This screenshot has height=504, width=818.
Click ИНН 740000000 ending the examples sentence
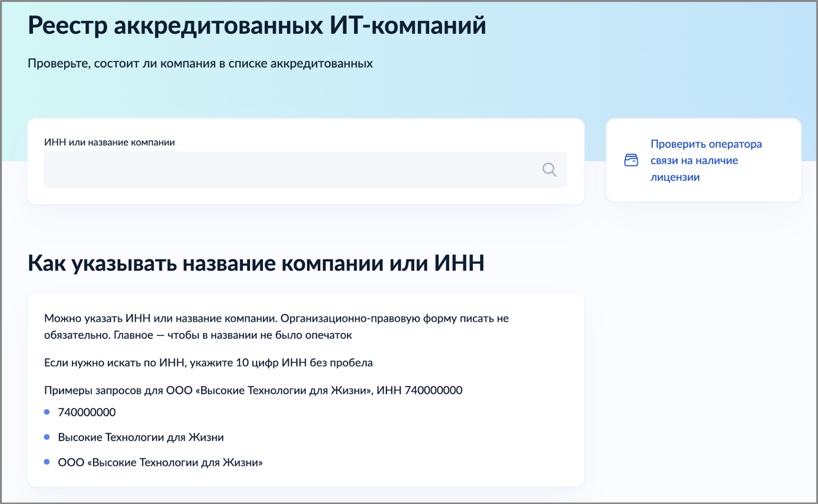point(419,391)
